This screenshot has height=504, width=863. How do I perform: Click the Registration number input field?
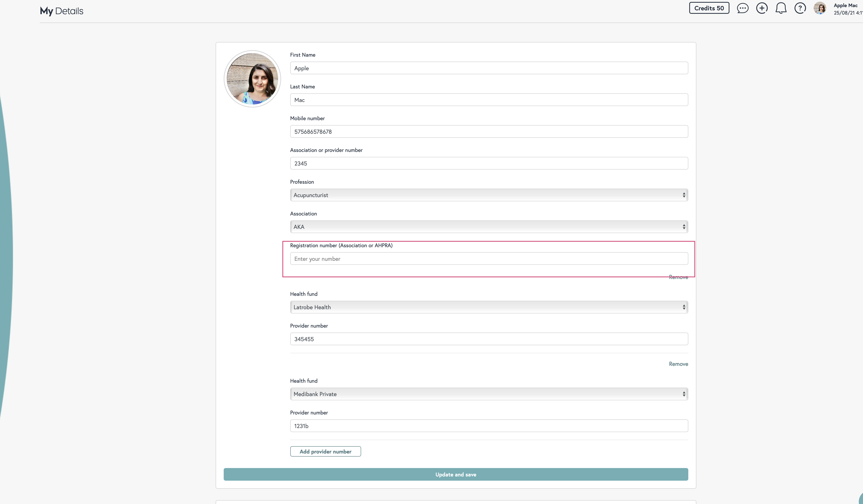coord(489,259)
